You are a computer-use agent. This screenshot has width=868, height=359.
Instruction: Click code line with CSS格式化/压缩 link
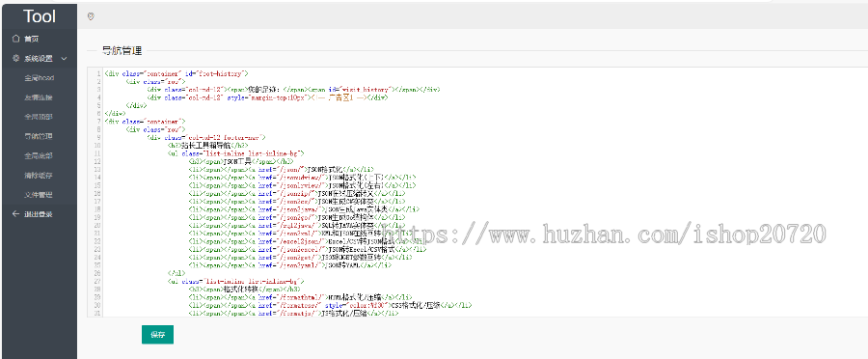(x=330, y=305)
